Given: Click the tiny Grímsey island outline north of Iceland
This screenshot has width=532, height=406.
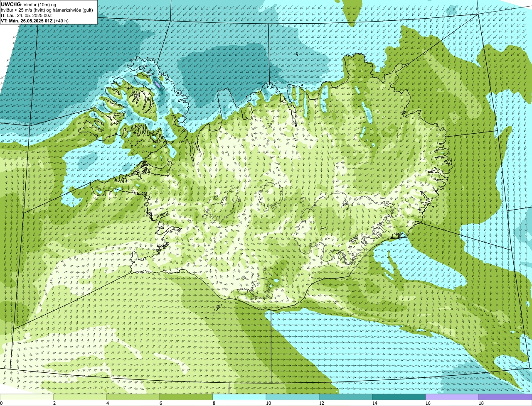Looking at the screenshot, I should pyautogui.click(x=297, y=54).
